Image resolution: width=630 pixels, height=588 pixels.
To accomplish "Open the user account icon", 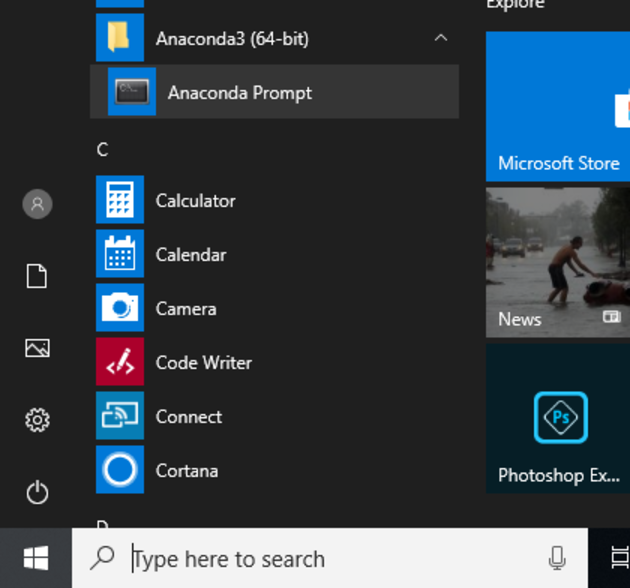I will [x=37, y=204].
